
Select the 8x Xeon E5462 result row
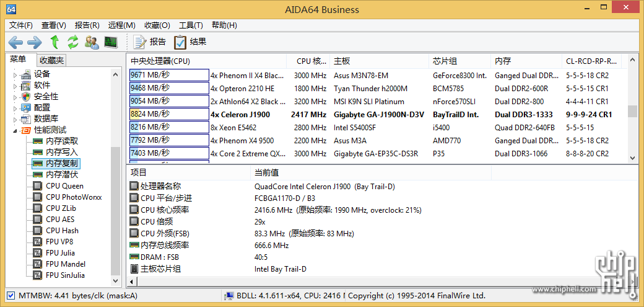(x=377, y=128)
